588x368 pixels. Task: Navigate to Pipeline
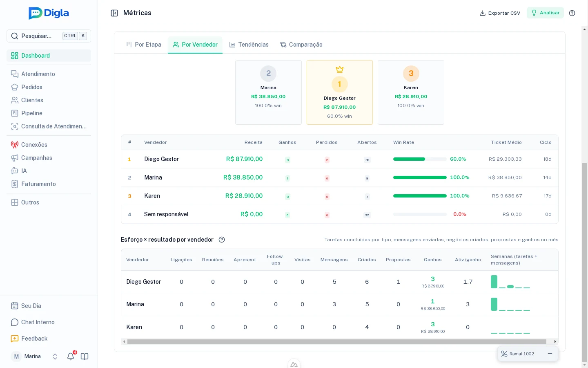(49, 113)
